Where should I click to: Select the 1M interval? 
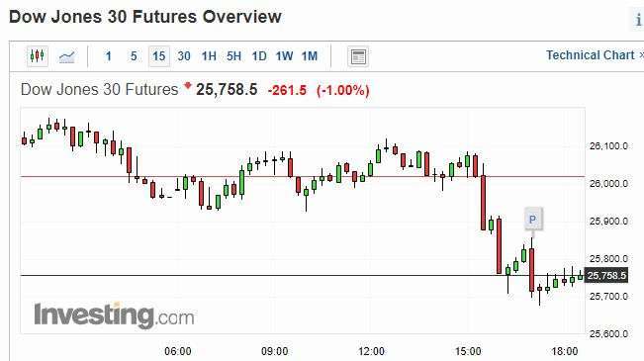coord(310,56)
